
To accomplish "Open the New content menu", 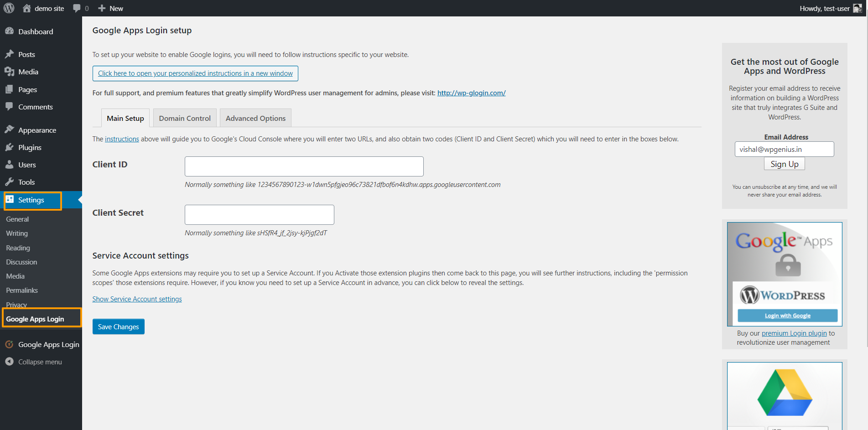I will click(x=111, y=8).
